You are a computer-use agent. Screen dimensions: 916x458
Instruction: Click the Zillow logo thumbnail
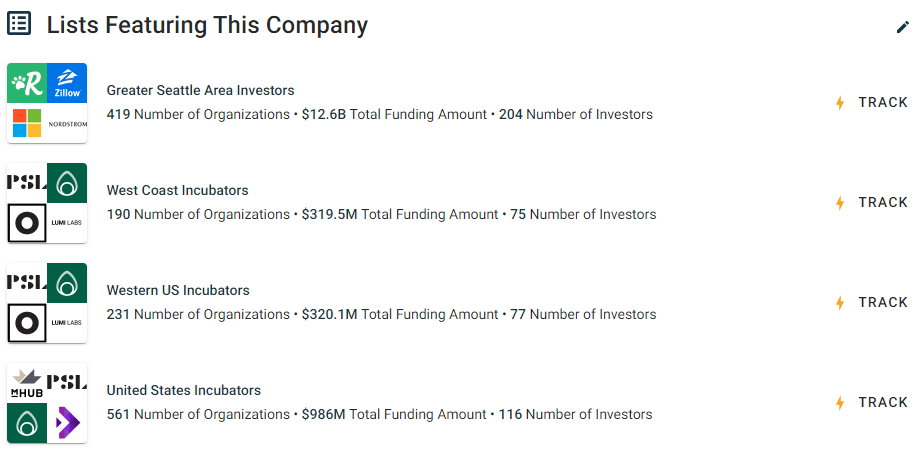pos(67,83)
